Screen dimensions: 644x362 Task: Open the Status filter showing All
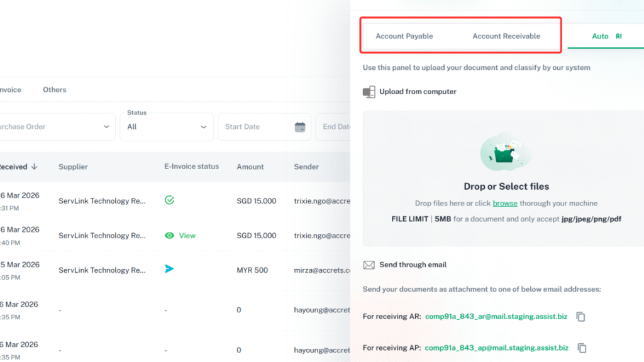(x=166, y=126)
